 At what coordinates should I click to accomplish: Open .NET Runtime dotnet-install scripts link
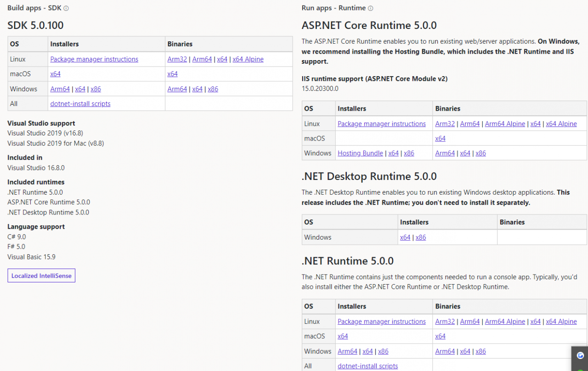point(368,366)
